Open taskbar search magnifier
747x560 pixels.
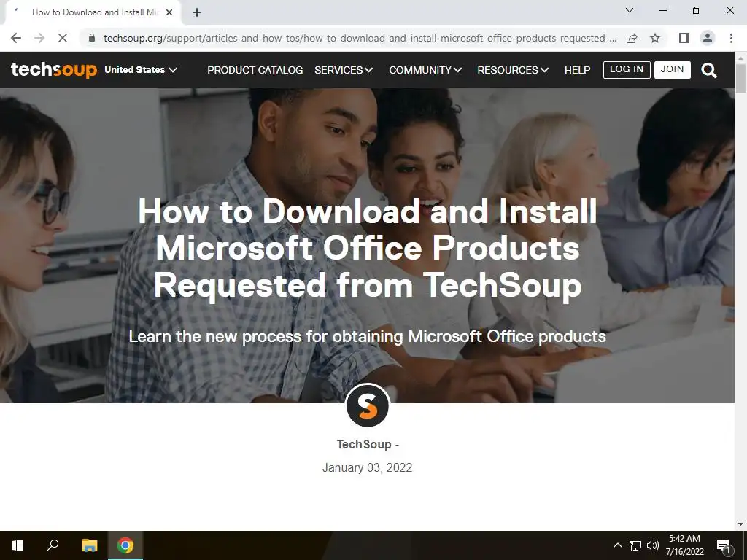[x=53, y=545]
